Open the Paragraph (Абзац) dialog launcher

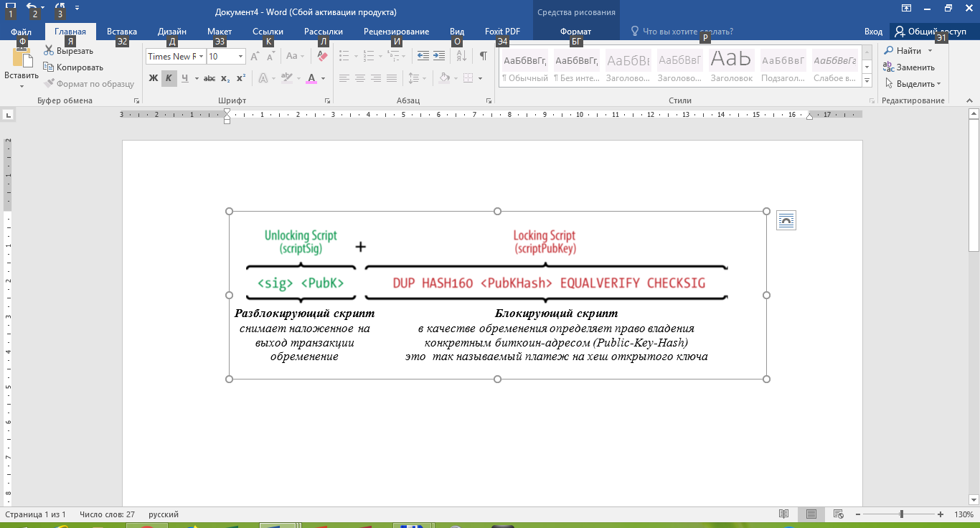(x=489, y=101)
